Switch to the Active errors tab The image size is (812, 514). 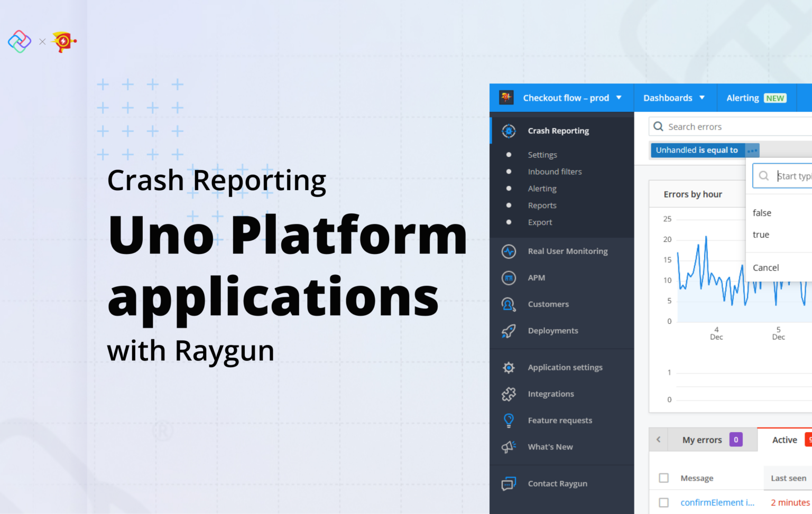pos(785,439)
